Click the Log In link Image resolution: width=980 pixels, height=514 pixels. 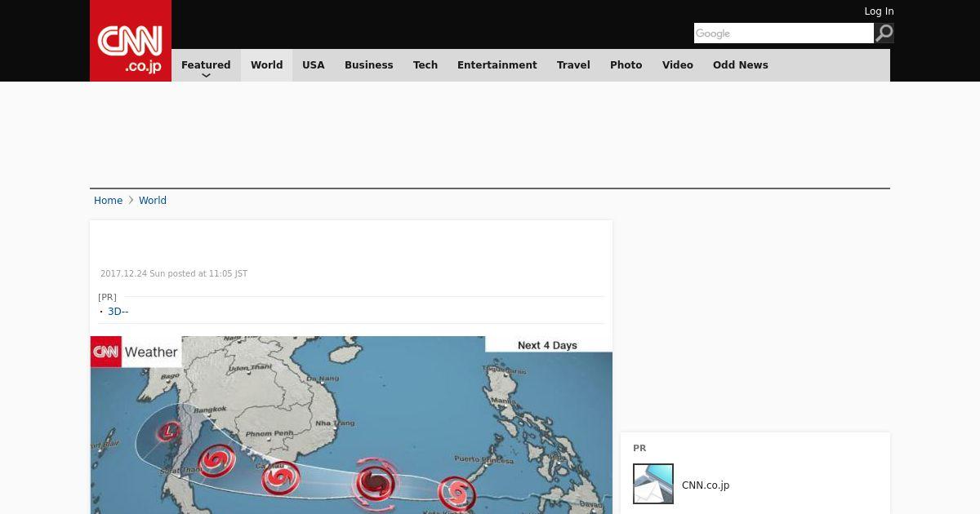(x=879, y=11)
